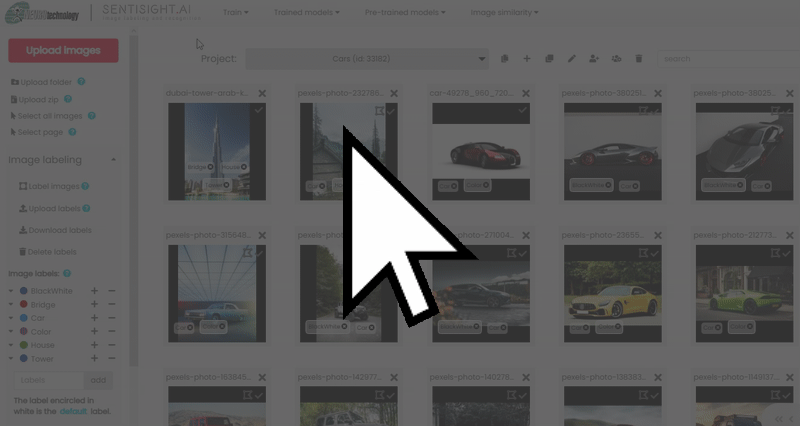Click minus icon on Car label row

click(x=111, y=318)
